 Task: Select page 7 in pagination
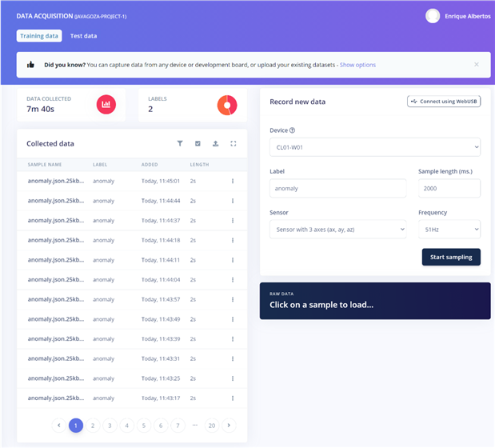pos(178,426)
